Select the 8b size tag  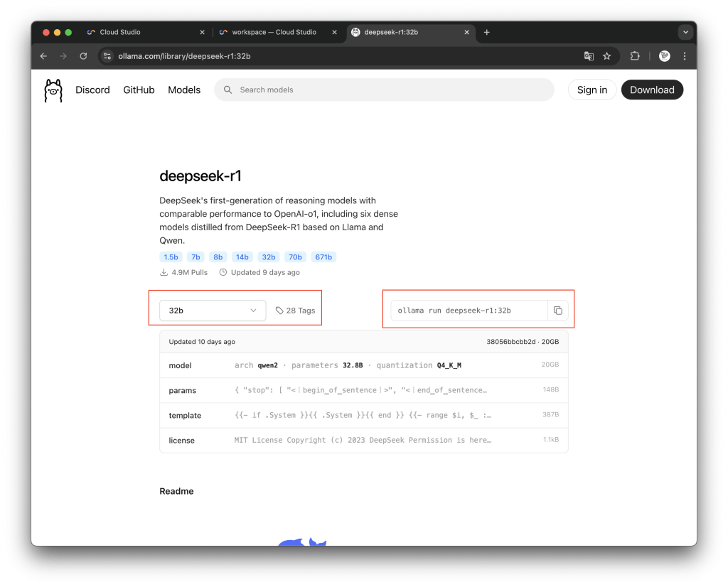(218, 257)
